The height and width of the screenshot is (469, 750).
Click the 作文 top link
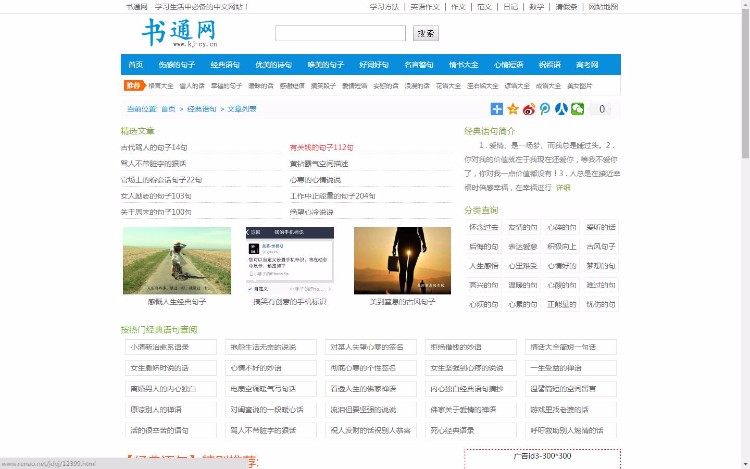pyautogui.click(x=458, y=7)
